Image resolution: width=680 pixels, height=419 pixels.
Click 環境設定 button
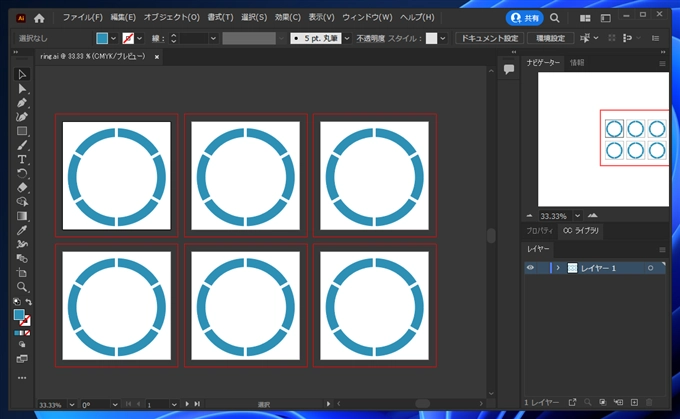click(x=550, y=39)
